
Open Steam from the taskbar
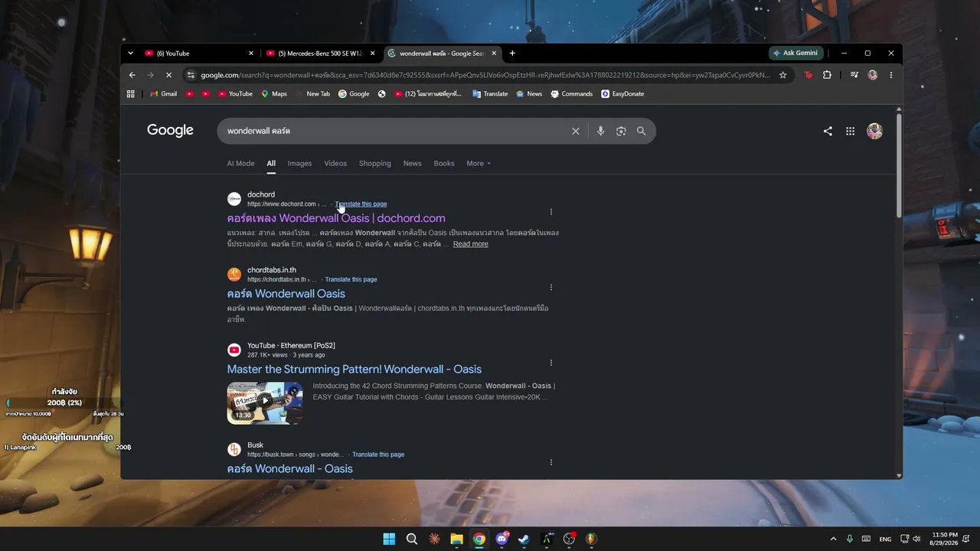524,539
